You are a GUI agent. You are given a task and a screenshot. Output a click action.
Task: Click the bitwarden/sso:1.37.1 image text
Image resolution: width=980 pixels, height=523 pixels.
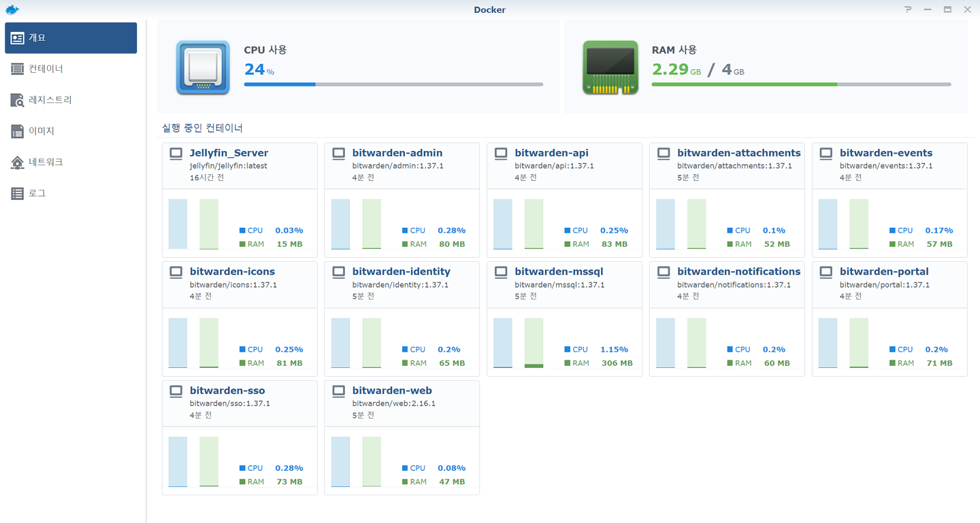tap(230, 403)
